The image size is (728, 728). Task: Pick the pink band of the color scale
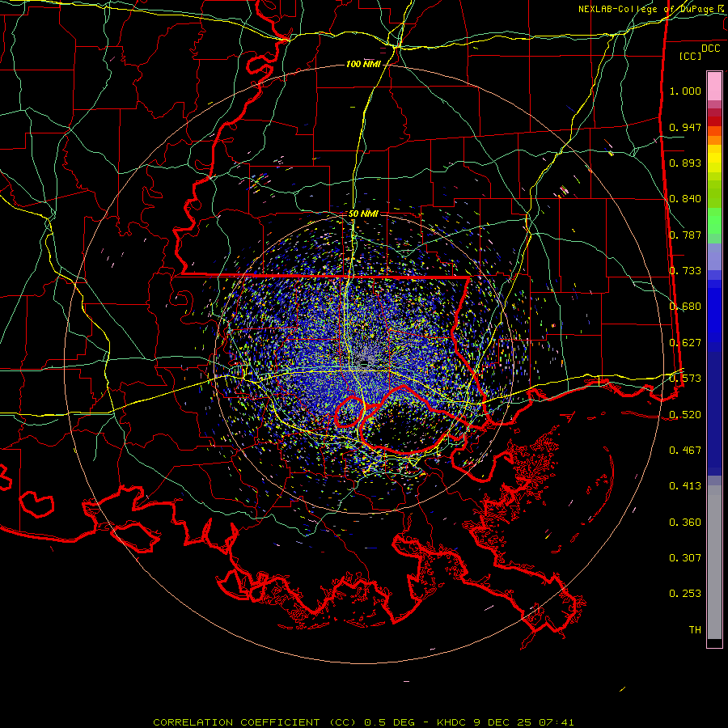(x=714, y=86)
